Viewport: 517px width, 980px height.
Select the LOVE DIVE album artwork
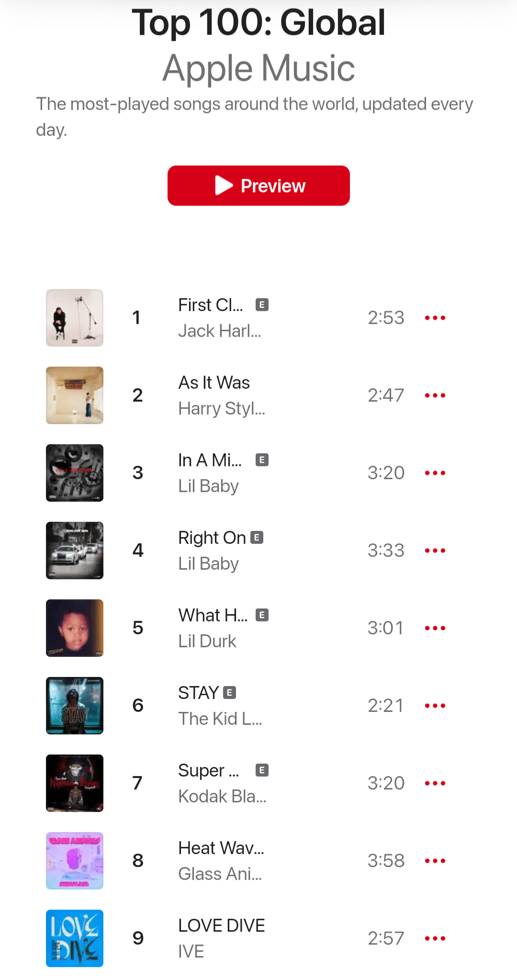75,938
